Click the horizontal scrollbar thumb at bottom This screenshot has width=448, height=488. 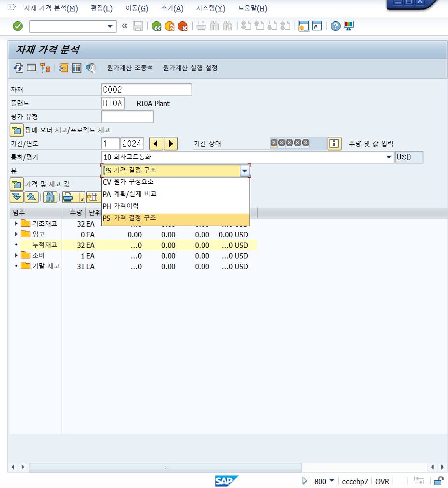165,467
